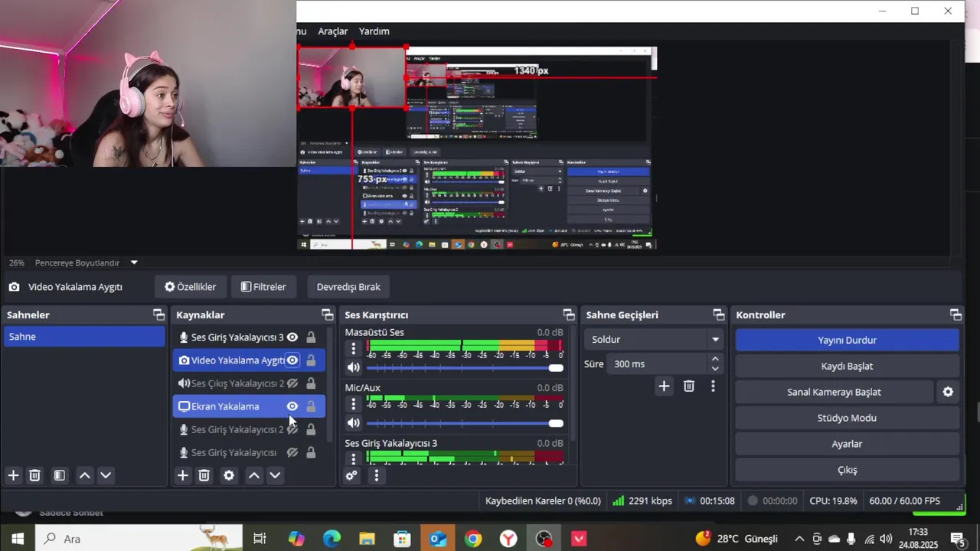Adjust Masaüstü Ses volume slider
The height and width of the screenshot is (551, 980).
[x=465, y=368]
